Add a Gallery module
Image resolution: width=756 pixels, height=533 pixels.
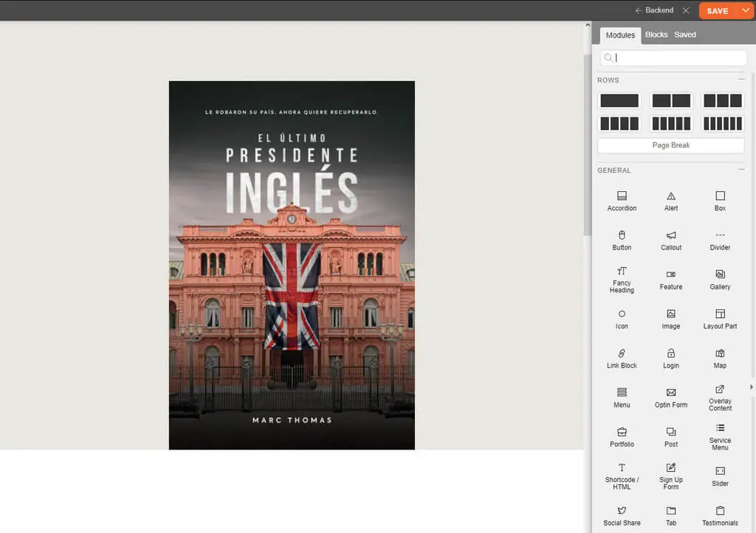(x=720, y=280)
